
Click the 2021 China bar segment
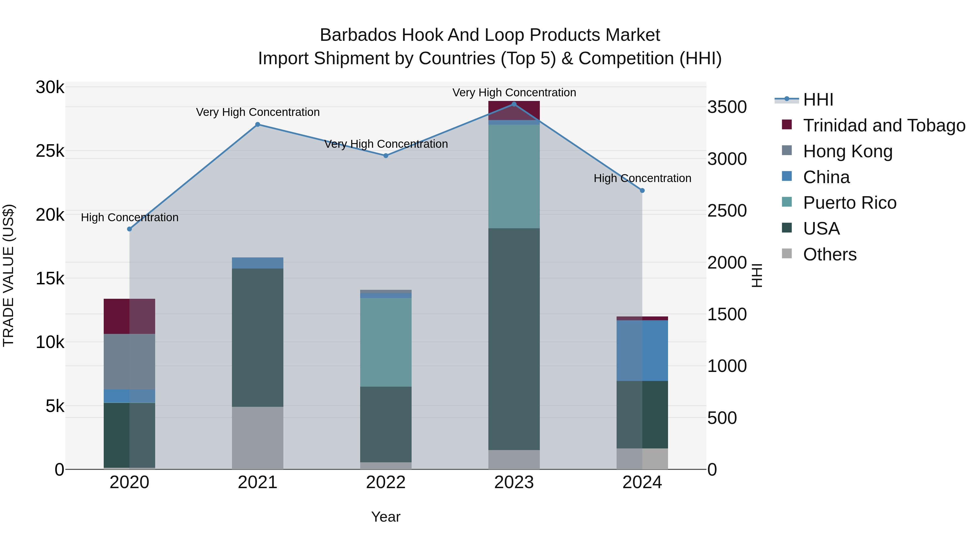[x=258, y=263]
